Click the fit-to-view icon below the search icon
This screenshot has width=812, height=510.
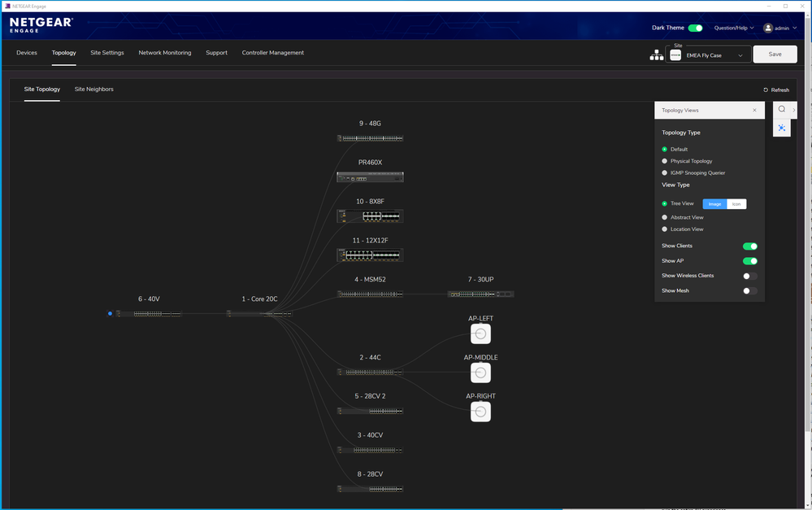pos(781,128)
